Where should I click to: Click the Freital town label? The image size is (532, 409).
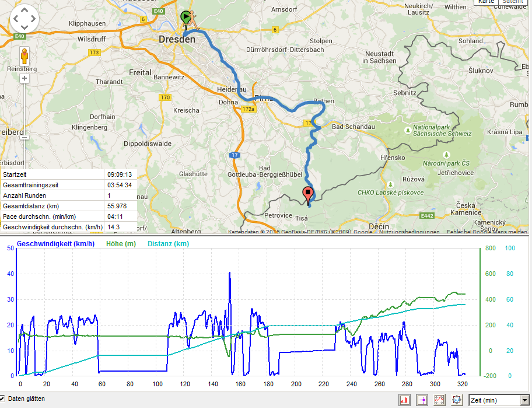(140, 72)
